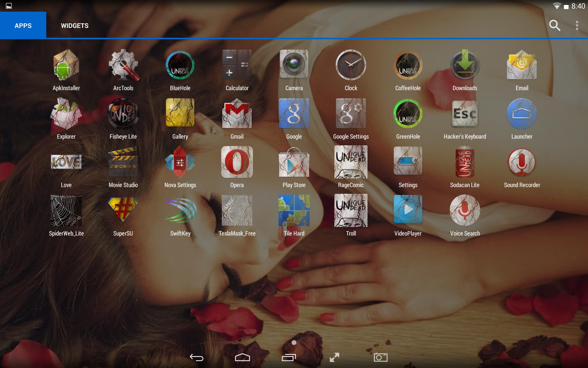Tap the screenshot camera nav button
The height and width of the screenshot is (368, 588).
[x=381, y=357]
